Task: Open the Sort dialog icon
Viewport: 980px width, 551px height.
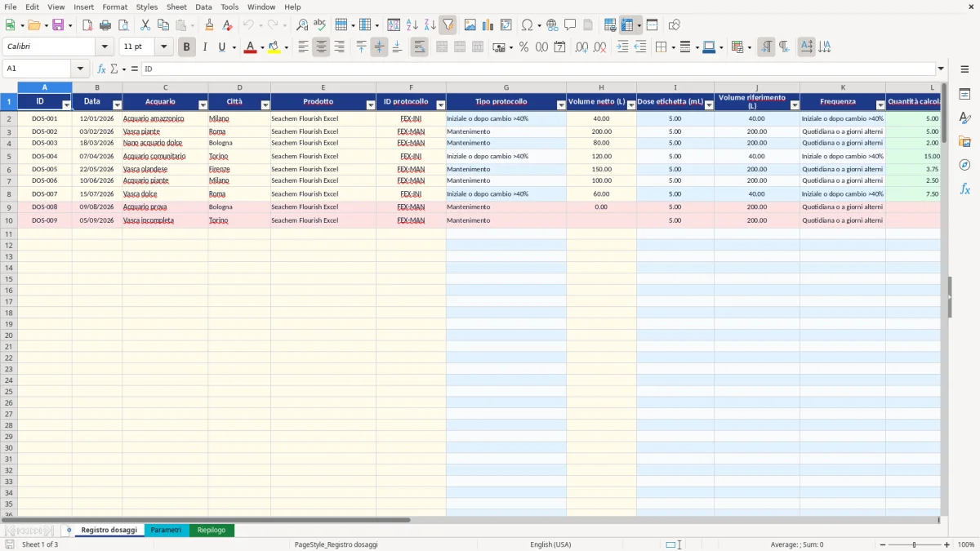Action: [394, 25]
